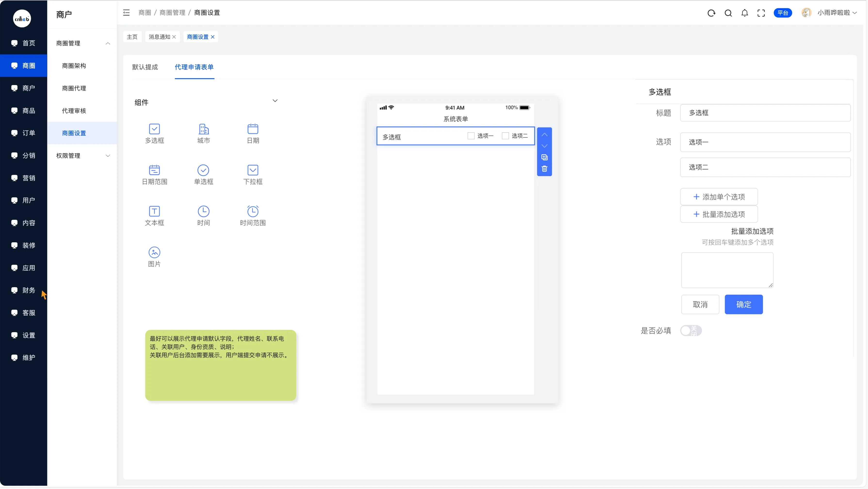Add the 城市 city component
Screen dimensions: 868x489
coord(203,133)
